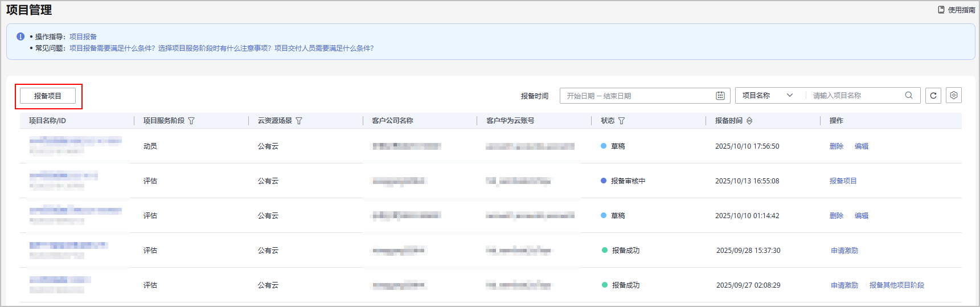Open table column settings gear icon
Image resolution: width=980 pixels, height=307 pixels.
[x=954, y=96]
